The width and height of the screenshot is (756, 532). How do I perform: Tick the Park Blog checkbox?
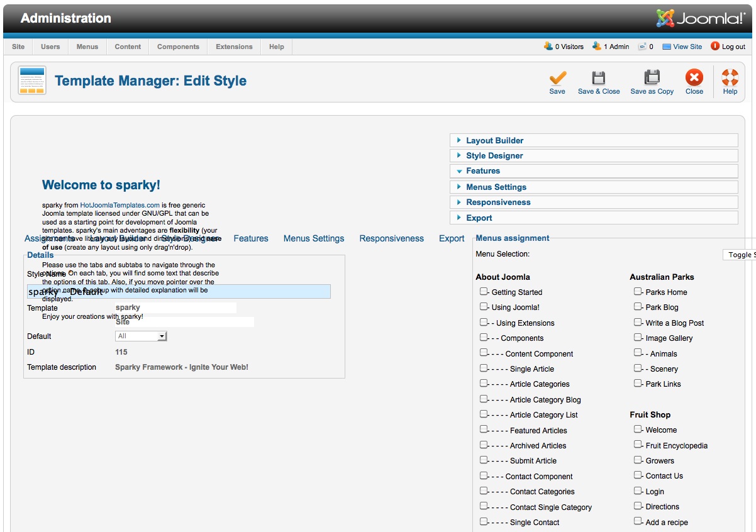[x=638, y=306]
